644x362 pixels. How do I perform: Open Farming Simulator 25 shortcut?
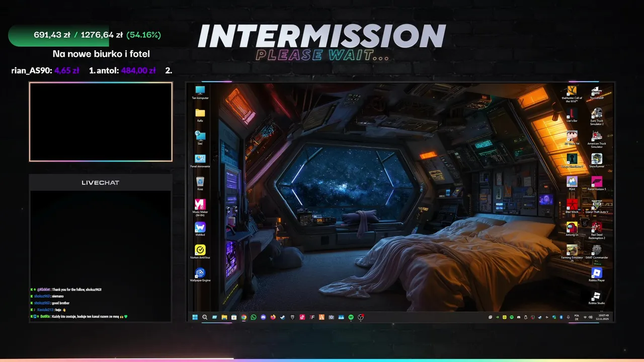pyautogui.click(x=572, y=253)
